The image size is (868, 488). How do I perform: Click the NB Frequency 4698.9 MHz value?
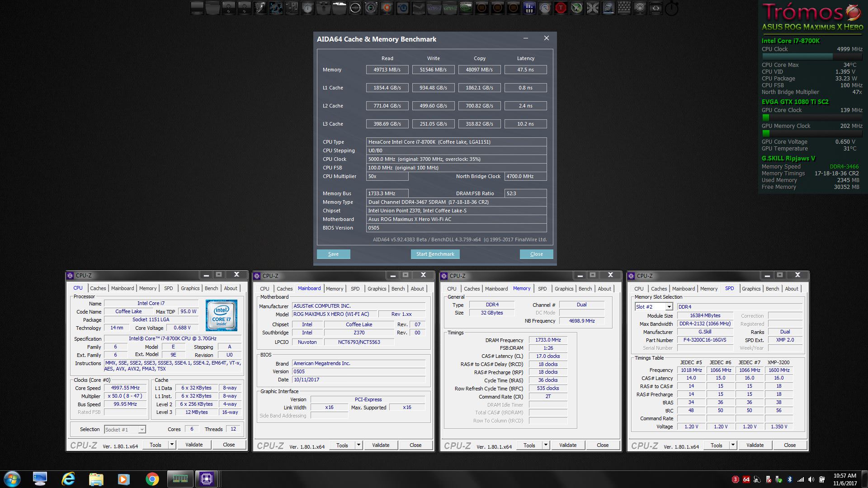[x=581, y=321]
